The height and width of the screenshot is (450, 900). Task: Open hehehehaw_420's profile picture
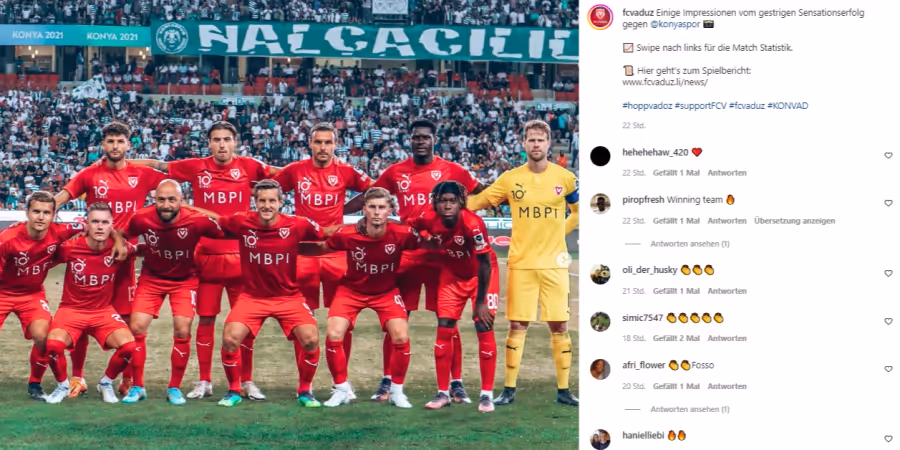[x=600, y=156]
